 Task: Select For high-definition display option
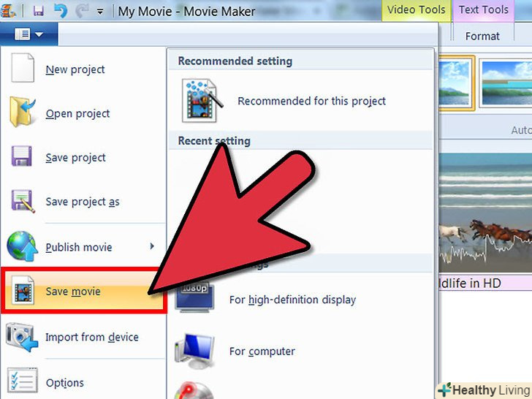300,300
